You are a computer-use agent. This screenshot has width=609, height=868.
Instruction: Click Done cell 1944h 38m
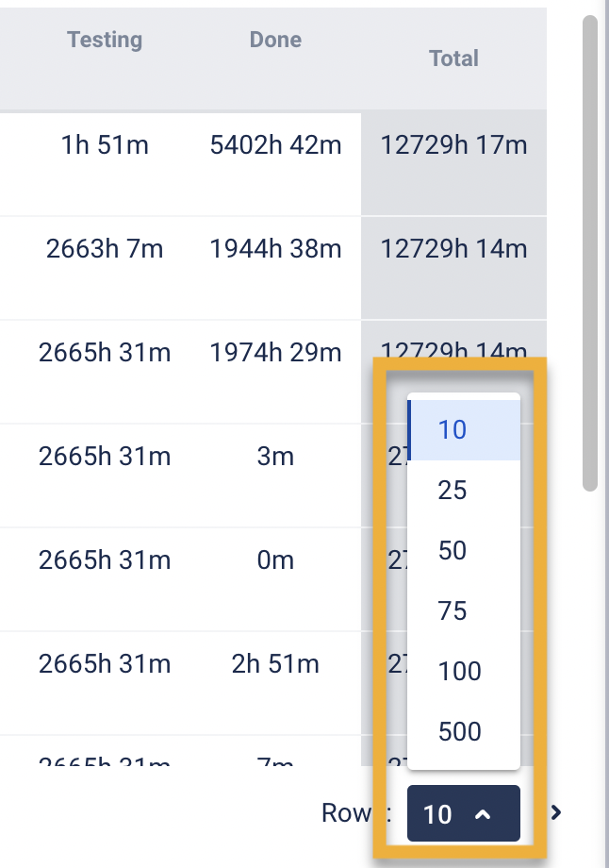click(275, 249)
